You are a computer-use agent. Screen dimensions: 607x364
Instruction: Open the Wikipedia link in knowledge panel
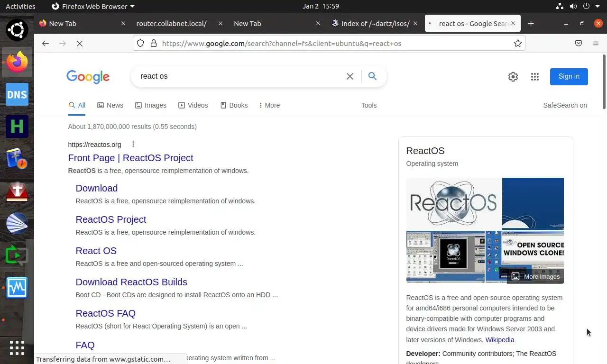click(500, 340)
